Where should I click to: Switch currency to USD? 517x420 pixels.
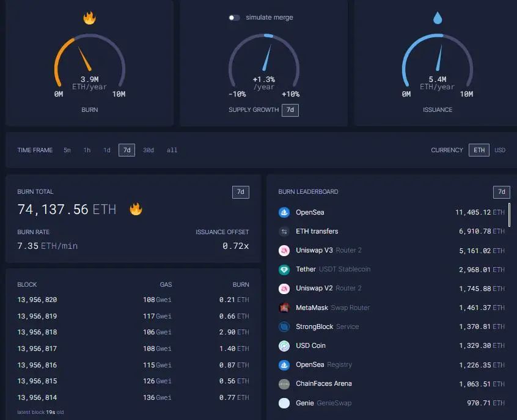click(x=499, y=150)
